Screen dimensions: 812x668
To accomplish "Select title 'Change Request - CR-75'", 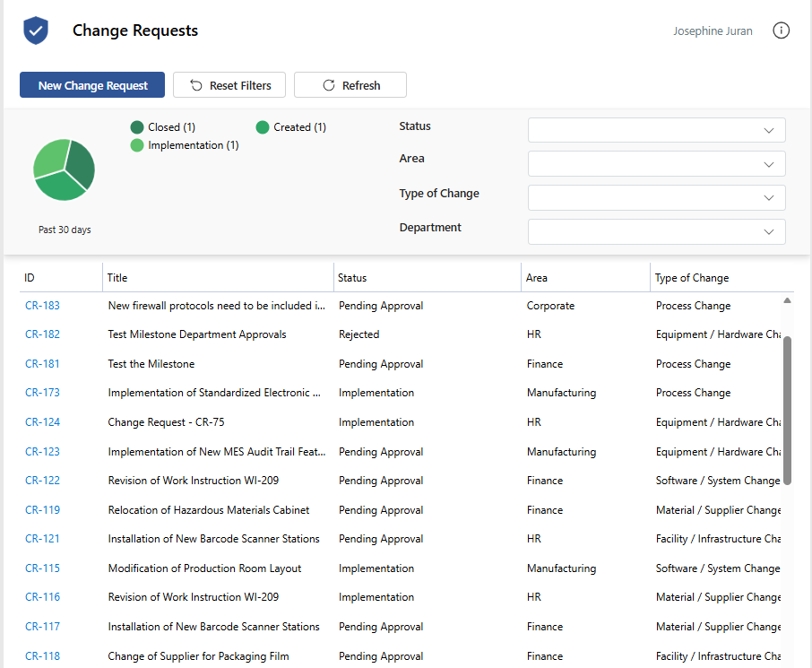I will [166, 422].
